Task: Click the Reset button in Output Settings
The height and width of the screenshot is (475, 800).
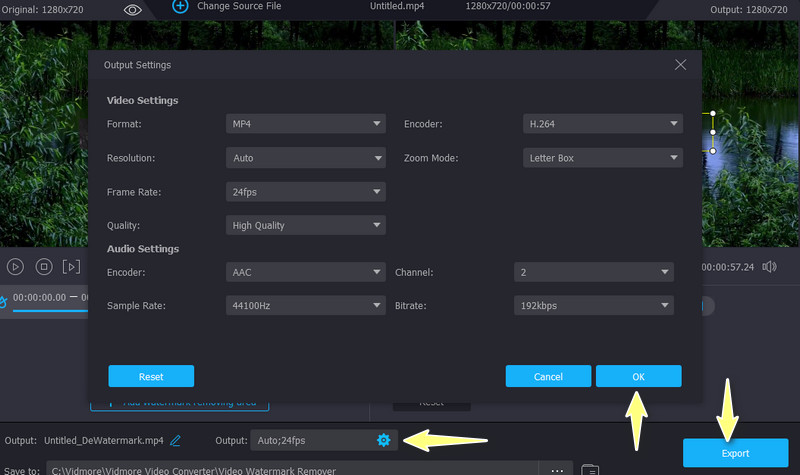Action: (151, 377)
